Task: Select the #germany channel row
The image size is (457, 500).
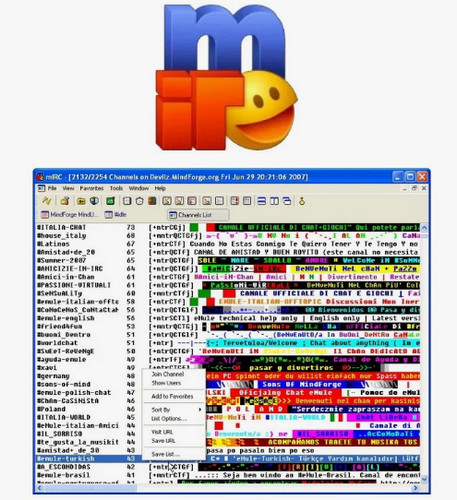Action: click(228, 376)
